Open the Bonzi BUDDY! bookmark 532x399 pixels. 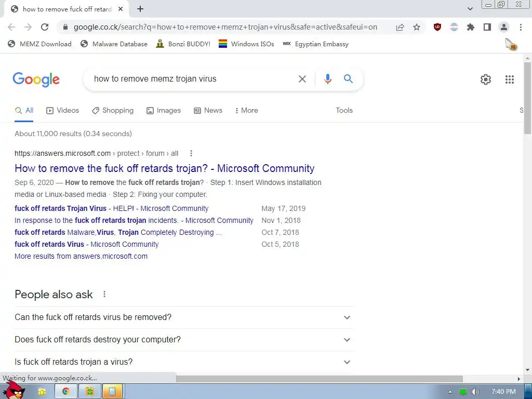click(x=183, y=44)
